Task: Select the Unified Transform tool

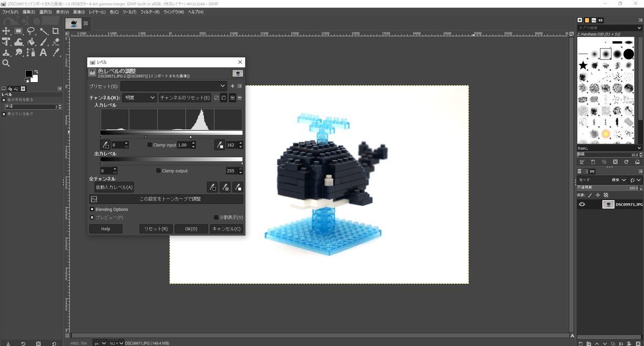Action: click(x=6, y=42)
